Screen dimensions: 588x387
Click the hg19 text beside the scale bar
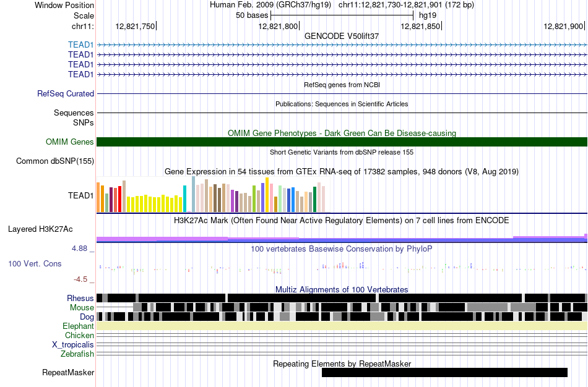pos(428,15)
